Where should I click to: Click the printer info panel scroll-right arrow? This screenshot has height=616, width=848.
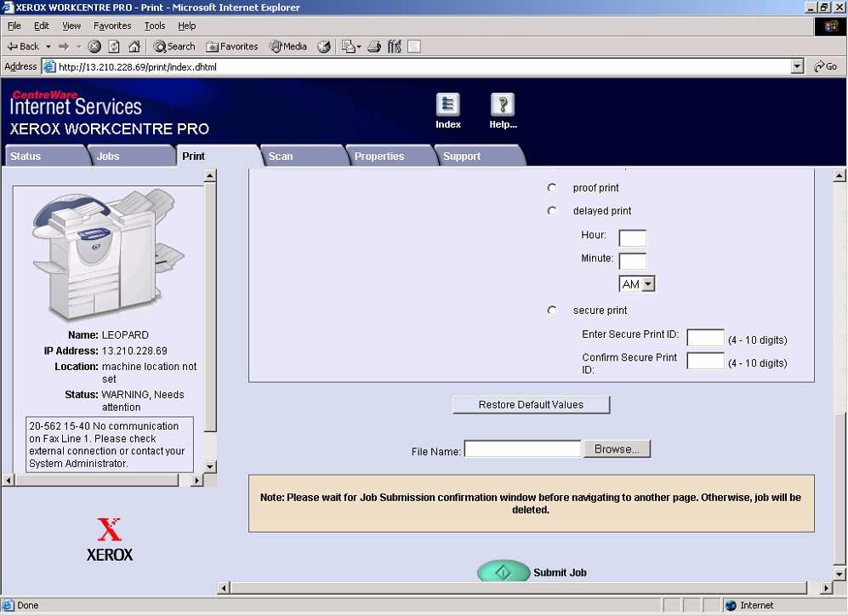coord(196,480)
